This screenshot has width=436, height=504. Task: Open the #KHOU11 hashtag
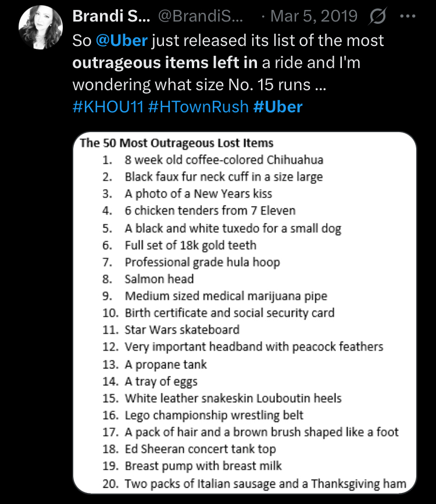(107, 107)
